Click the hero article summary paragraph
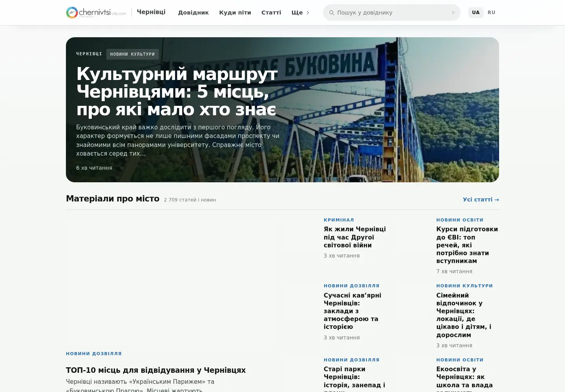Image resolution: width=565 pixels, height=392 pixels. tap(178, 140)
